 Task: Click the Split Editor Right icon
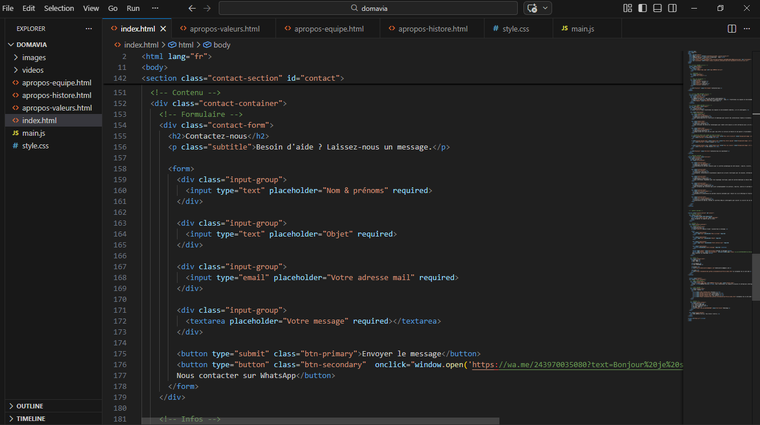pos(732,29)
